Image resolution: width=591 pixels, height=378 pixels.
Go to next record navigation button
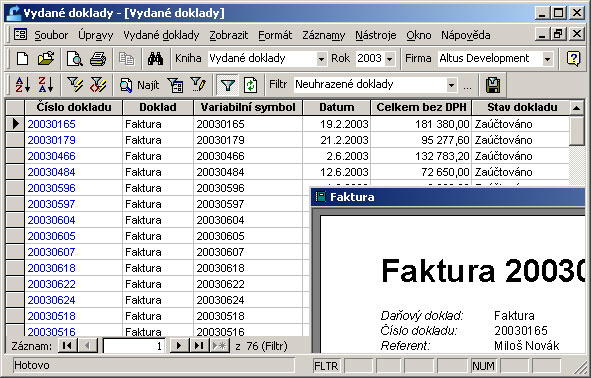point(179,346)
